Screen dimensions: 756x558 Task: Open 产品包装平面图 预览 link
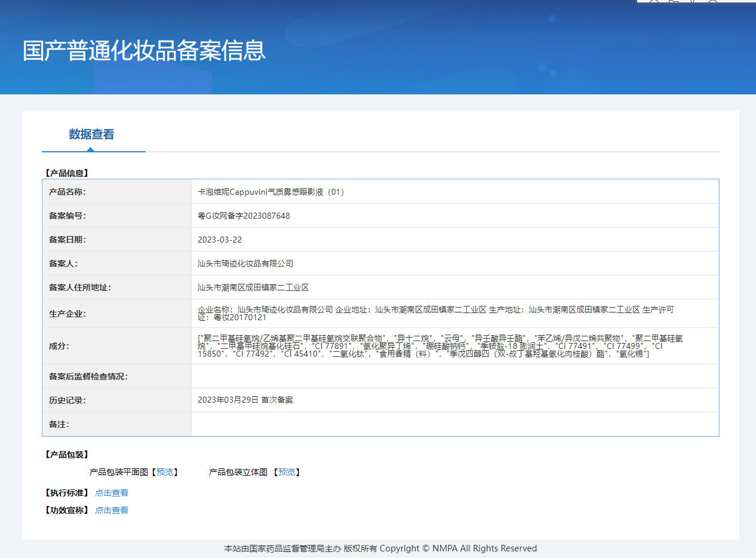click(165, 472)
